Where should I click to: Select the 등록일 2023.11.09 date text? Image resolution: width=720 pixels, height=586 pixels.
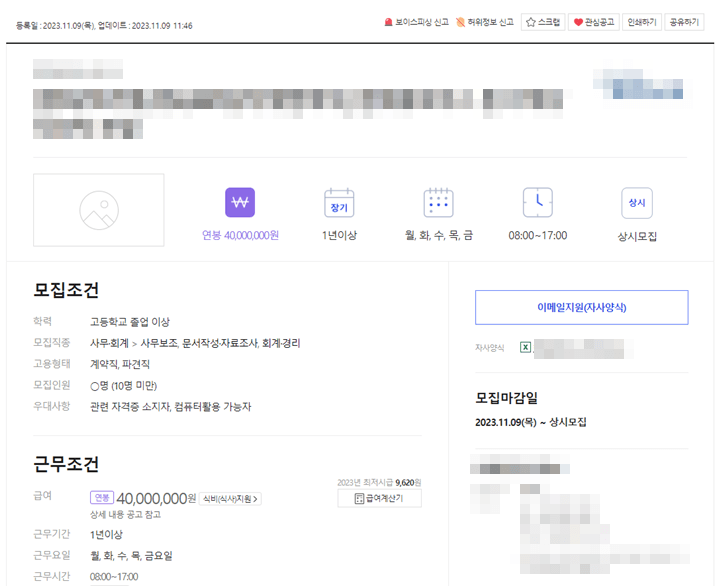(55, 26)
